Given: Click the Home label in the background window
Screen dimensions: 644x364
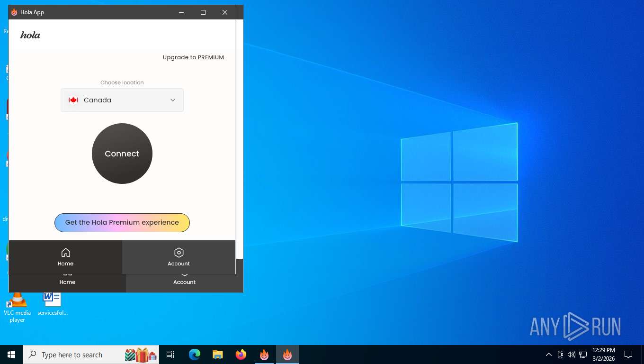Looking at the screenshot, I should coord(67,282).
